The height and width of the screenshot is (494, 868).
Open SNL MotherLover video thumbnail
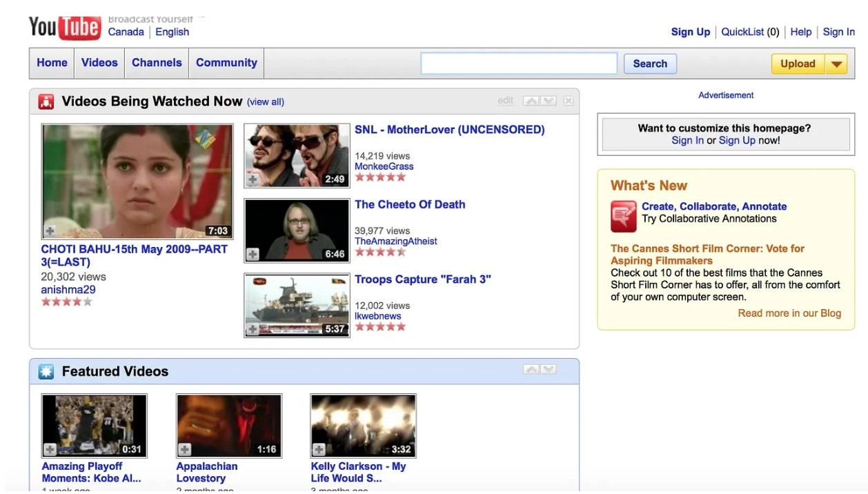click(297, 156)
